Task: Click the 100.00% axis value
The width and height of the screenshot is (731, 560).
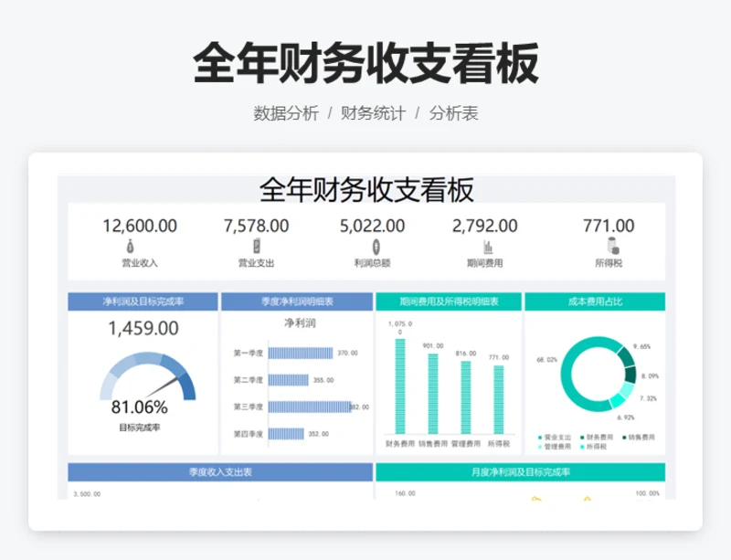Action: [x=648, y=493]
